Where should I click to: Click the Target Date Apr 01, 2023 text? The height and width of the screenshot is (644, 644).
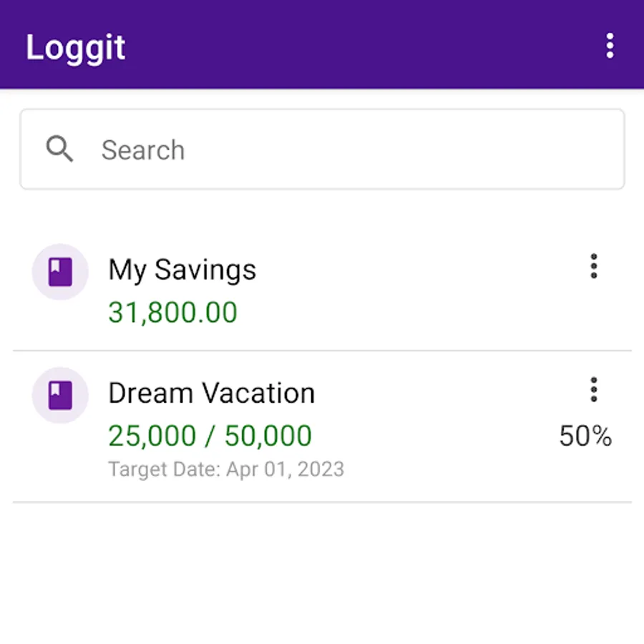(226, 469)
